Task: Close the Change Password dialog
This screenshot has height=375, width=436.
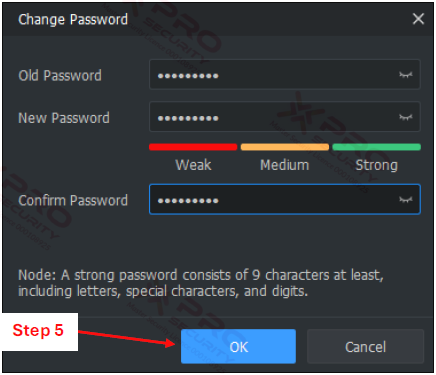Action: click(x=418, y=19)
